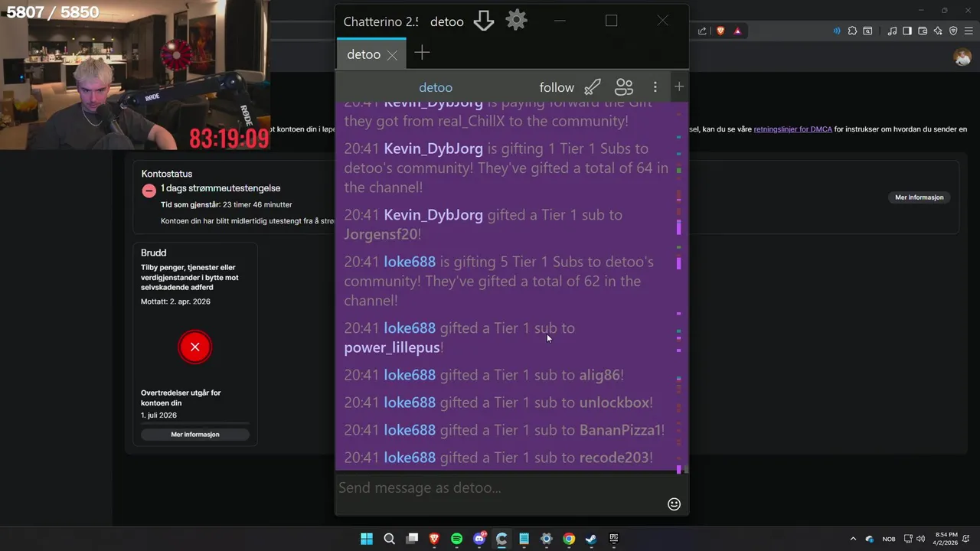Screen dimensions: 980x551
Task: Open the Brave hamburger menu
Action: click(969, 31)
